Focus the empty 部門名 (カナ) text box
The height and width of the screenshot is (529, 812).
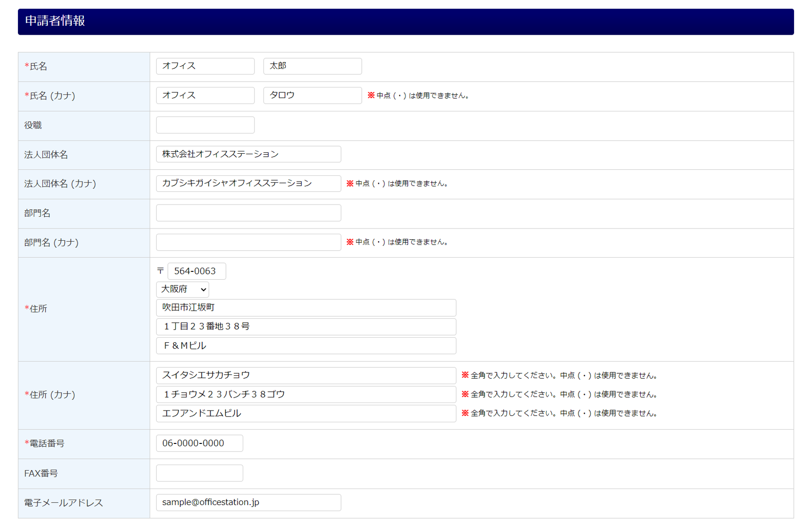pos(248,242)
